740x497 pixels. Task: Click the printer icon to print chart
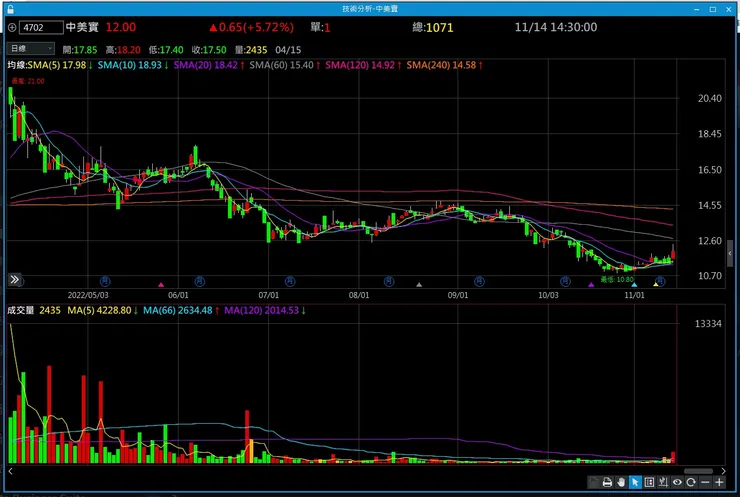607,482
